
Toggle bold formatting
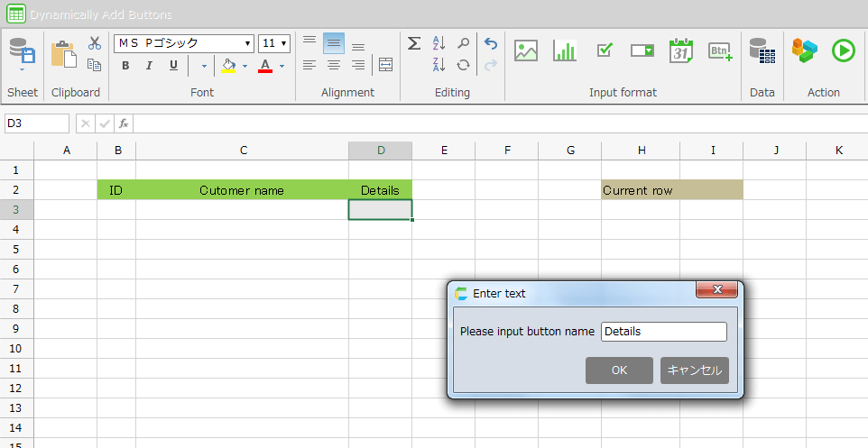coord(125,66)
